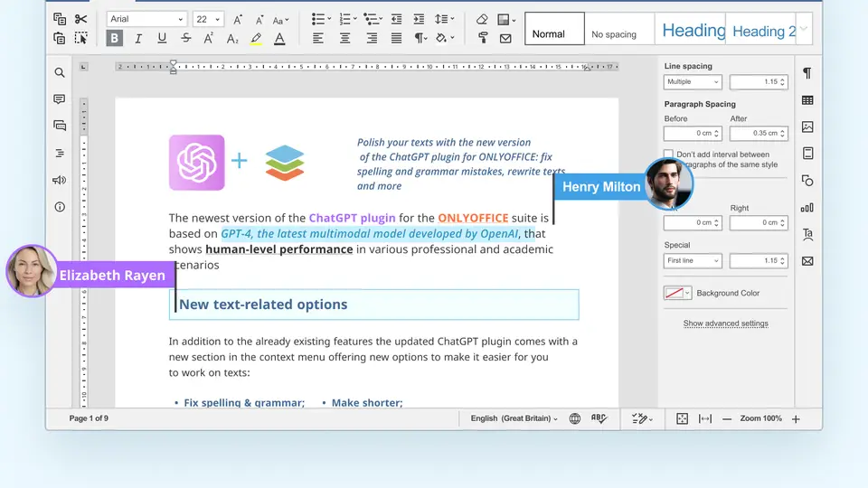Click the Before spacing 0 cm field

pyautogui.click(x=693, y=134)
